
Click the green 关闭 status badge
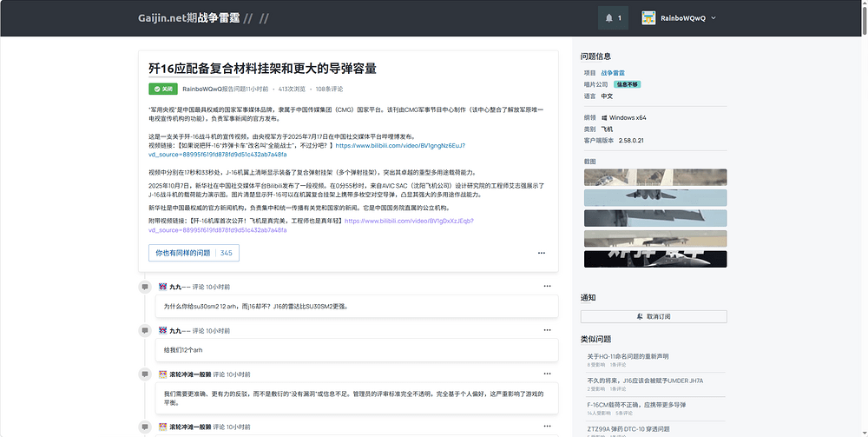click(x=163, y=89)
